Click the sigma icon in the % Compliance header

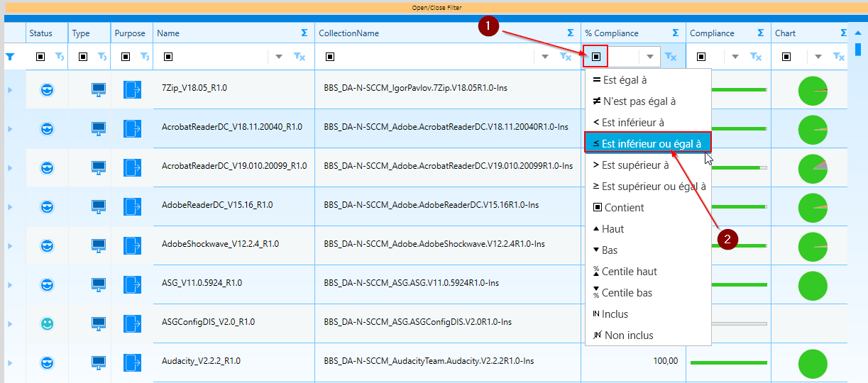[676, 33]
